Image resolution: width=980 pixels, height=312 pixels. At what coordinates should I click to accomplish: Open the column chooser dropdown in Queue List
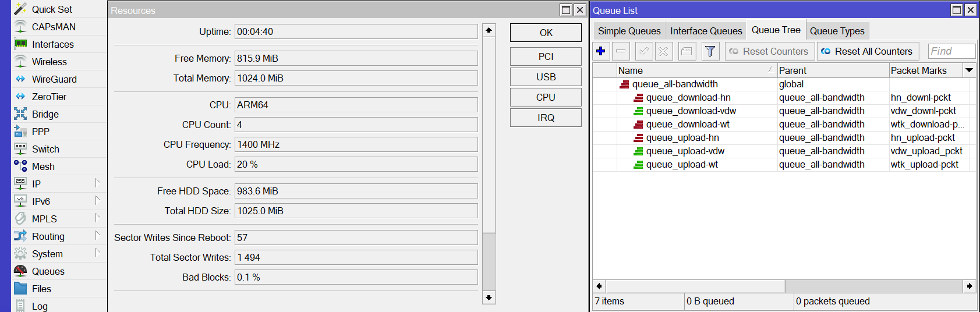(x=969, y=70)
